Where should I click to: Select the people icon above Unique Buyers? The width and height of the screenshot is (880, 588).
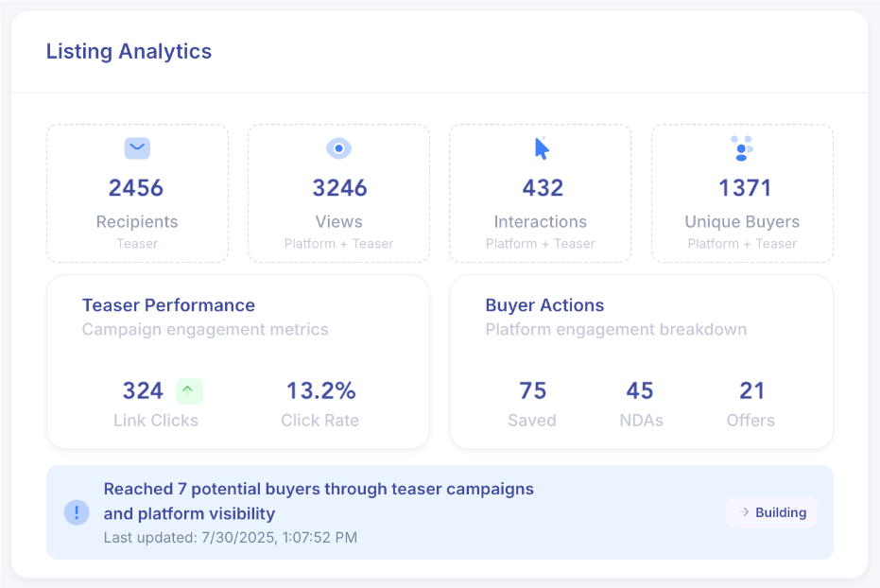coord(742,148)
